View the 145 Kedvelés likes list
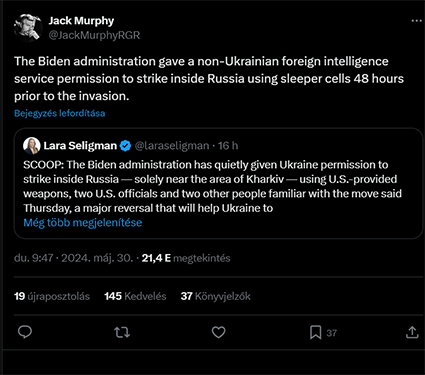Image resolution: width=425 pixels, height=375 pixels. coord(135,296)
